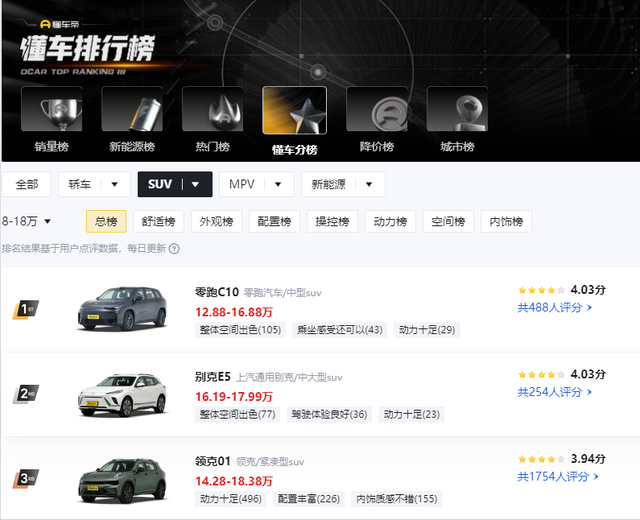640x520 pixels.
Task: Open the 领克01 model title
Action: 213,461
